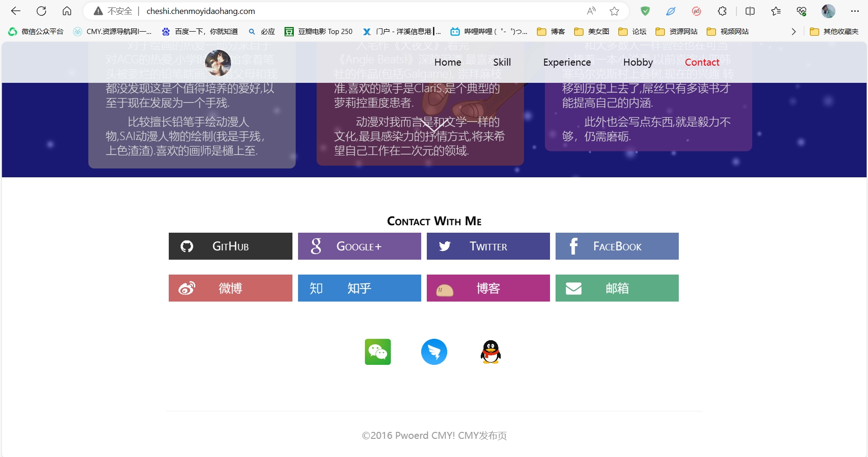This screenshot has width=868, height=457.
Task: Expand the bookmarks overflow chevron
Action: point(794,32)
